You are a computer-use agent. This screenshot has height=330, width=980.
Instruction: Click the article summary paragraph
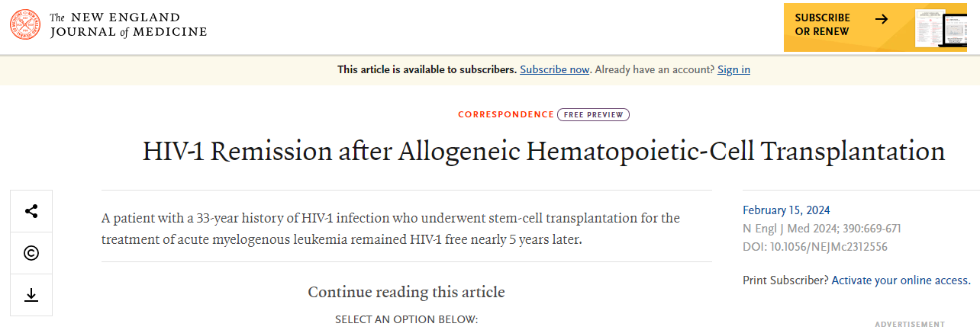(x=390, y=229)
